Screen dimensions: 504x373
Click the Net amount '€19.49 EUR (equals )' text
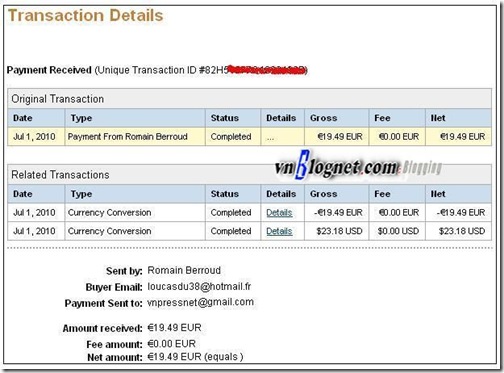pyautogui.click(x=195, y=357)
